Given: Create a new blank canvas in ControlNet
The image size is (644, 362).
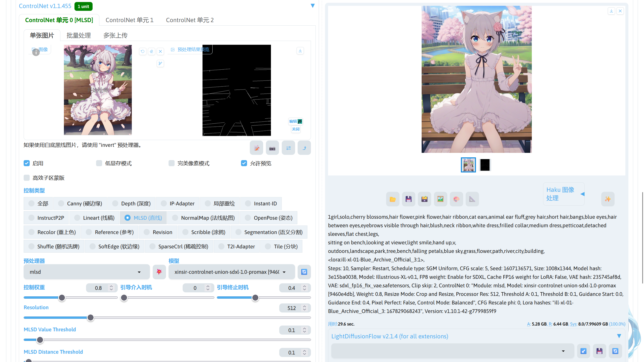Looking at the screenshot, I should point(256,148).
